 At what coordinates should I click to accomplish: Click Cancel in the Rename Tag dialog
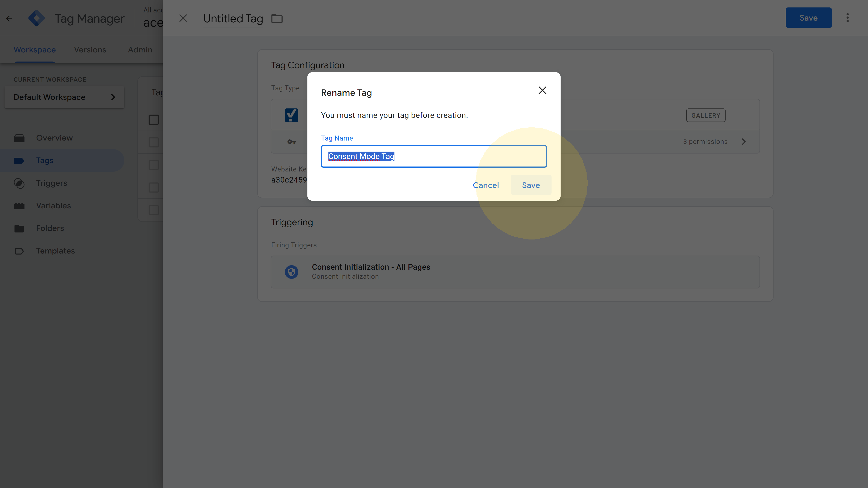click(486, 185)
